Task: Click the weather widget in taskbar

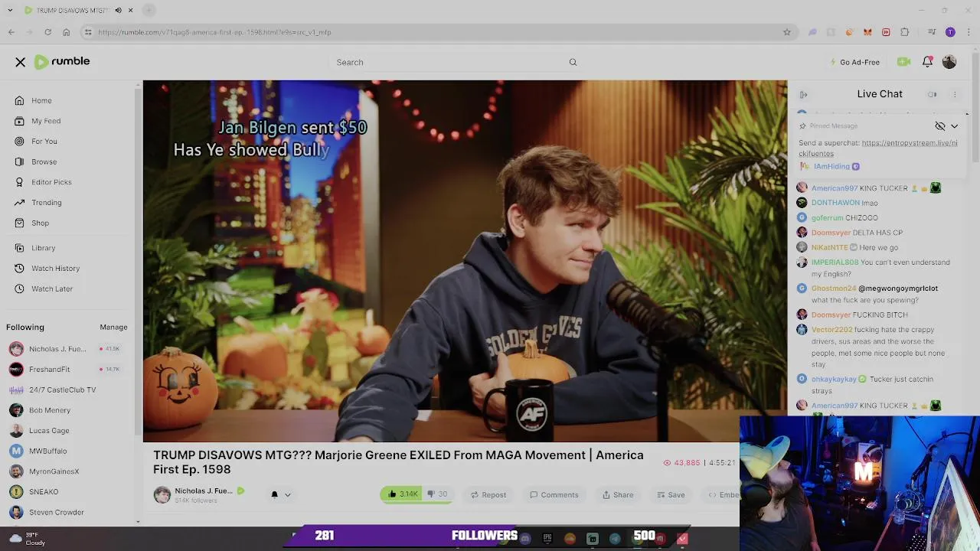Action: coord(27,539)
